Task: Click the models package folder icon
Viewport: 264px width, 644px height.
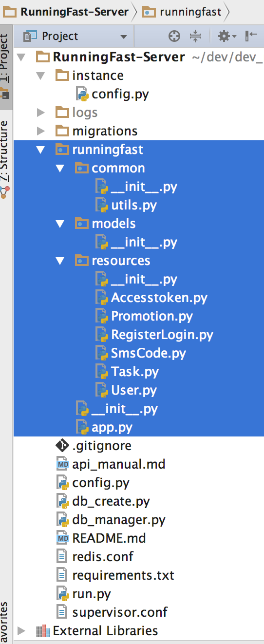Action: click(x=82, y=223)
